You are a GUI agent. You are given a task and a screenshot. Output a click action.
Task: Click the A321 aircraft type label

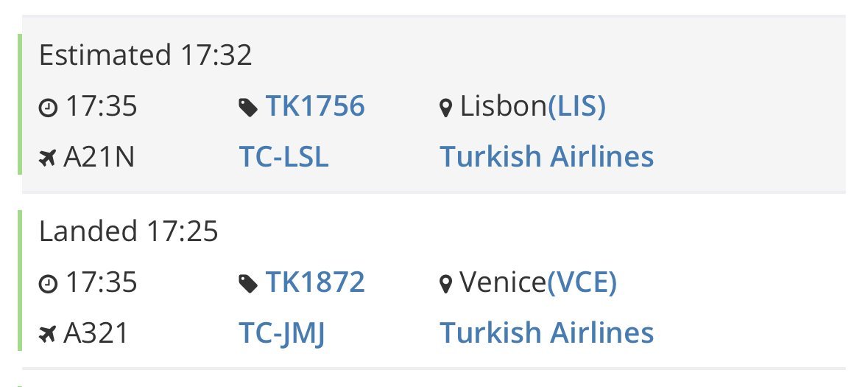(x=96, y=332)
